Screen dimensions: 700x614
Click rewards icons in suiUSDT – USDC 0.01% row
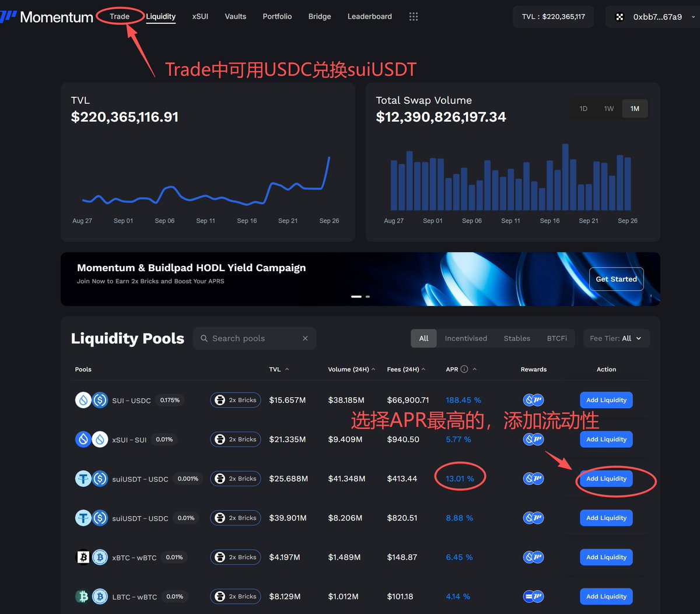533,518
